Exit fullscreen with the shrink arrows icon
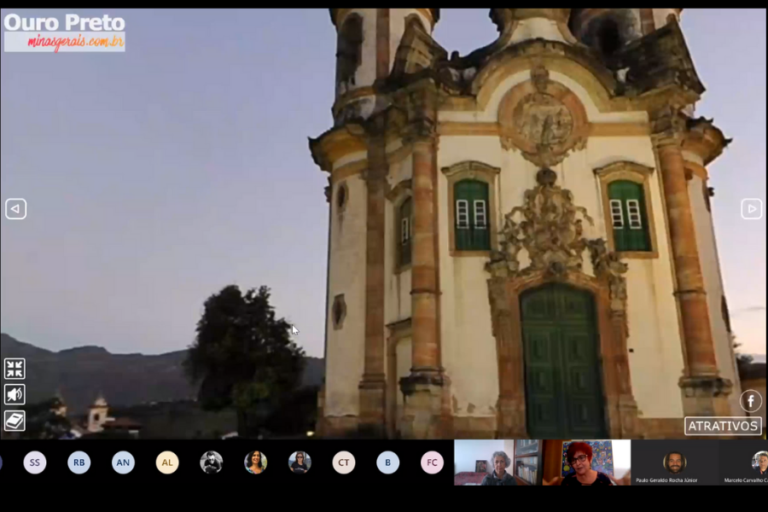 tap(14, 368)
